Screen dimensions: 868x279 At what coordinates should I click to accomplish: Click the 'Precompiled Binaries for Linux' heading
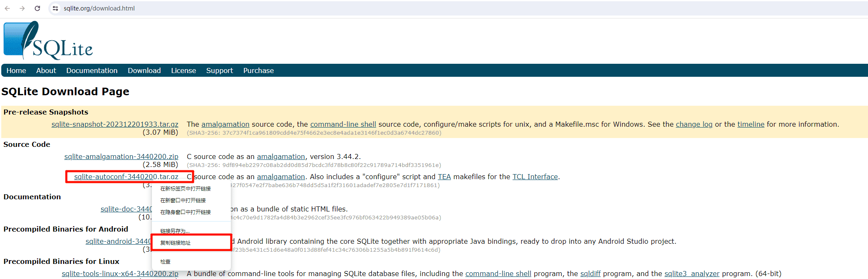[61, 261]
